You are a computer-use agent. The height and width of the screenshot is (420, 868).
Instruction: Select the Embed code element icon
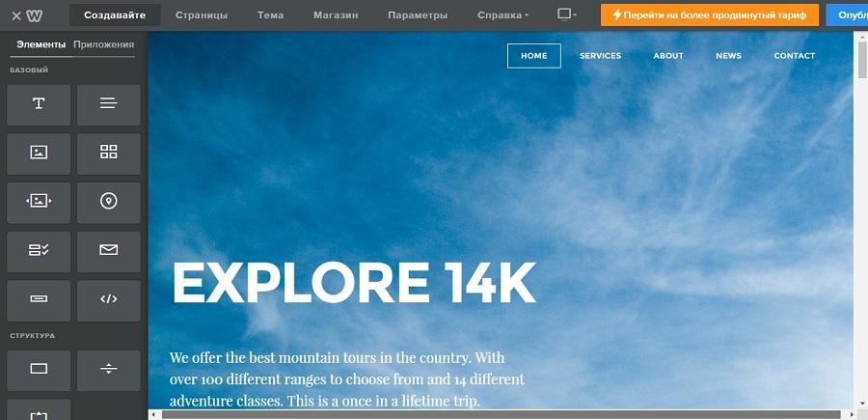point(108,300)
